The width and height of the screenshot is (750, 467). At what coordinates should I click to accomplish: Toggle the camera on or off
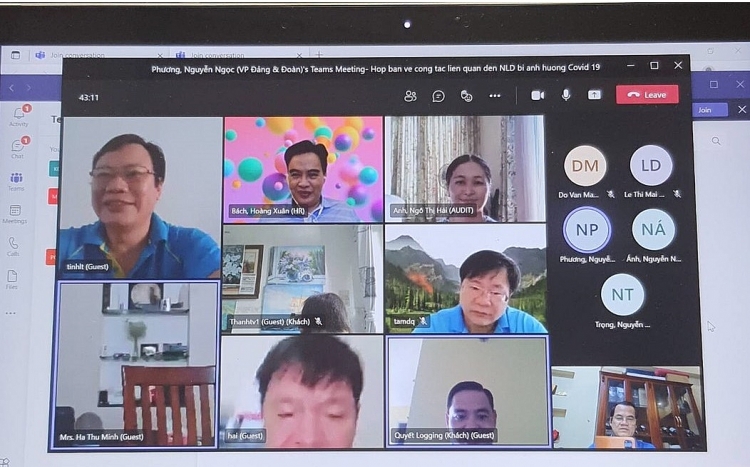[x=537, y=95]
